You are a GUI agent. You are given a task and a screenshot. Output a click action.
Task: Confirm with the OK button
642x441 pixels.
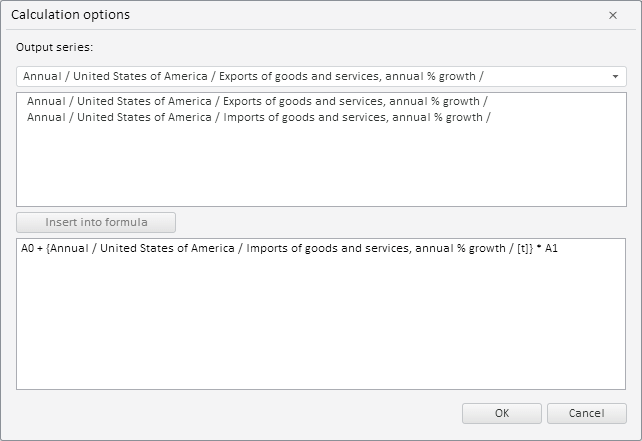tap(501, 413)
